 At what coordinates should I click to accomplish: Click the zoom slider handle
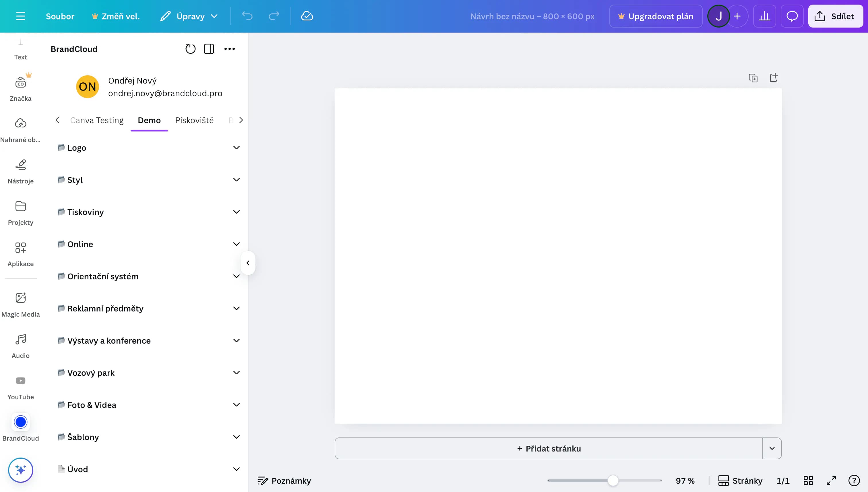coord(613,481)
